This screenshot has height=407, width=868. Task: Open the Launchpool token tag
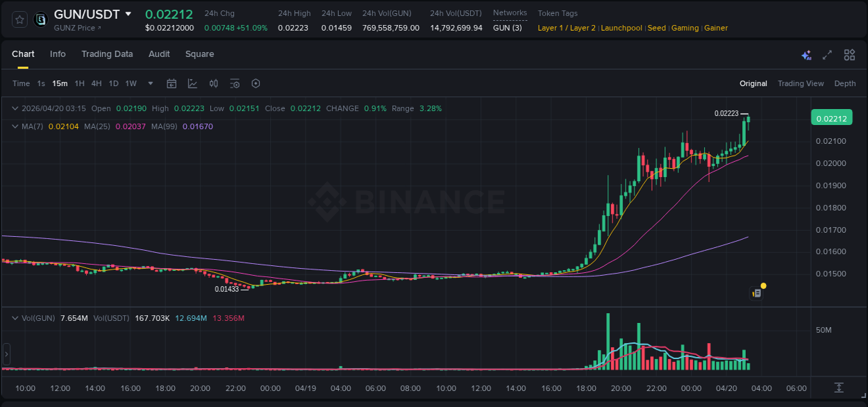(x=621, y=28)
